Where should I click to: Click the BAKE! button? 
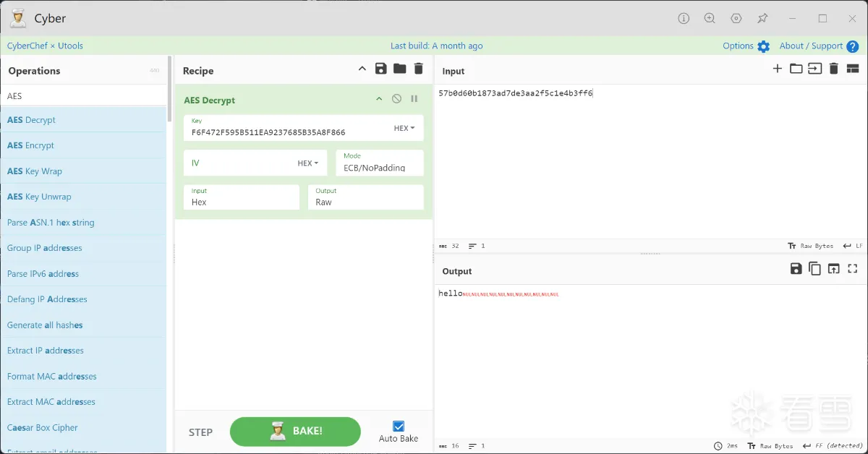pyautogui.click(x=295, y=432)
